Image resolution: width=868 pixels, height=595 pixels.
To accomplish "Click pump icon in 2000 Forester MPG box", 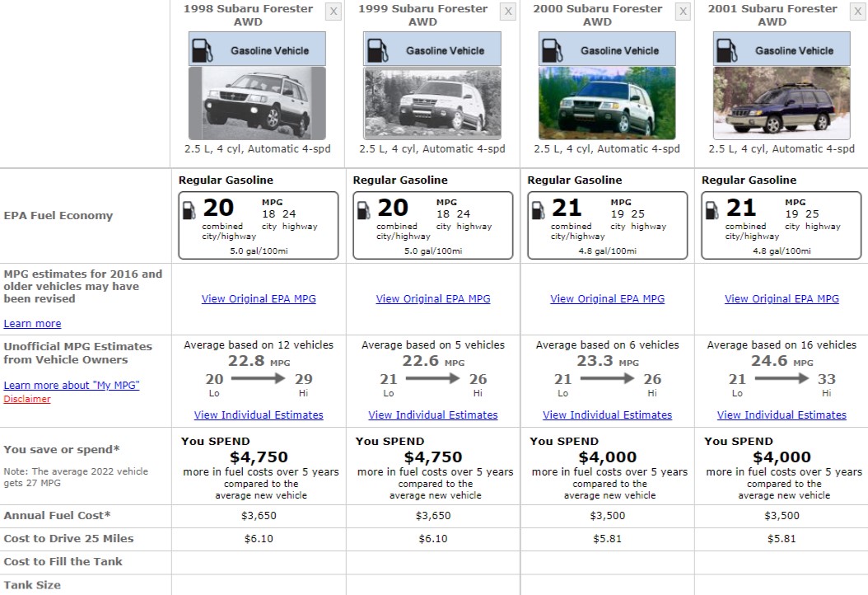I will pyautogui.click(x=538, y=210).
